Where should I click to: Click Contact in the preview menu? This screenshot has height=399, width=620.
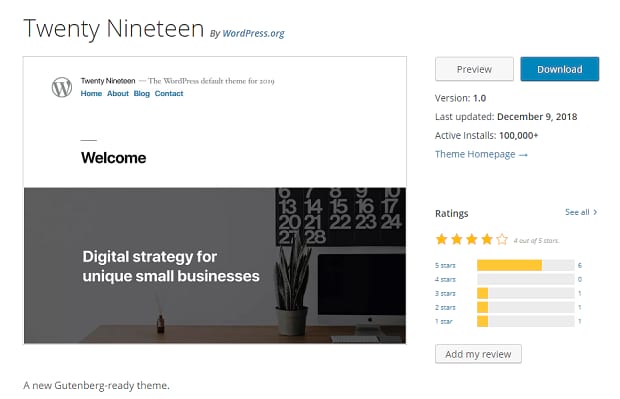[169, 94]
